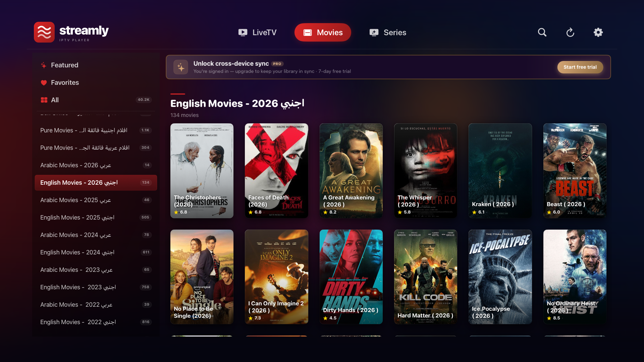The height and width of the screenshot is (362, 644).
Task: Open settings gear icon
Action: point(598,32)
